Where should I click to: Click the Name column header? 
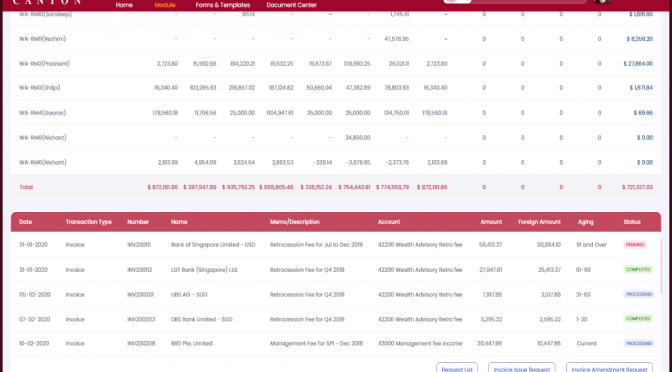(x=179, y=222)
